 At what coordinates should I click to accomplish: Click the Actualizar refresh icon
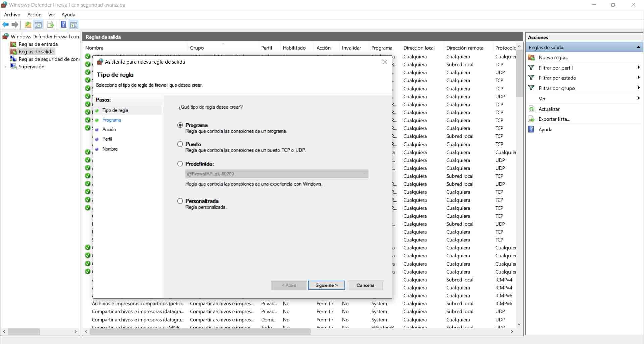click(531, 109)
